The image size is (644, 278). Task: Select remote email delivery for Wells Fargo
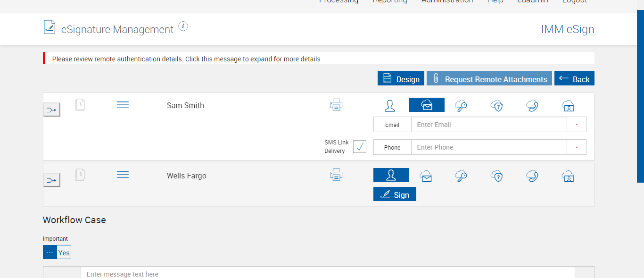[x=426, y=176]
